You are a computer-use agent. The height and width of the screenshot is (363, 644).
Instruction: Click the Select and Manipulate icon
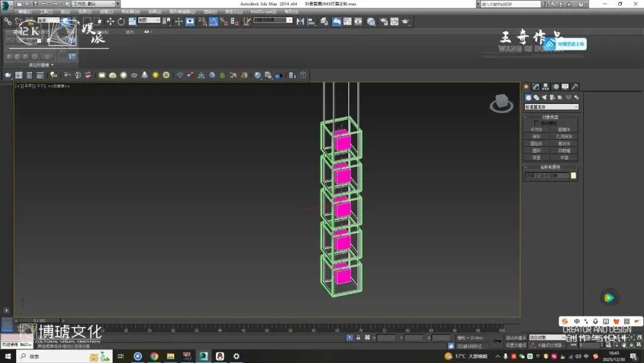point(179,21)
